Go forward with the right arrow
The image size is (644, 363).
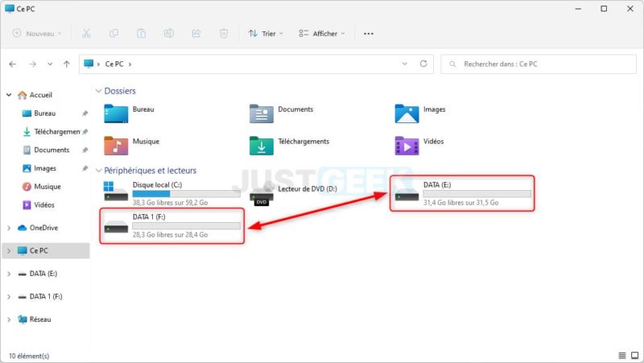[x=32, y=64]
